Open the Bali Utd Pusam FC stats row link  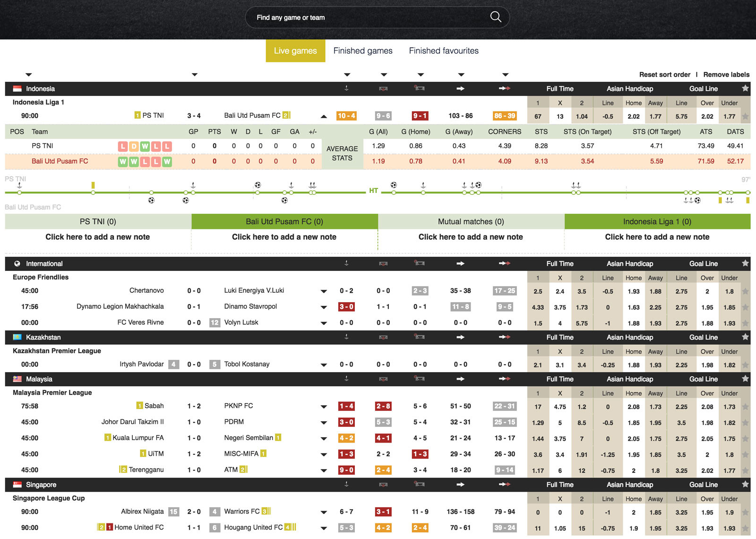coord(60,161)
